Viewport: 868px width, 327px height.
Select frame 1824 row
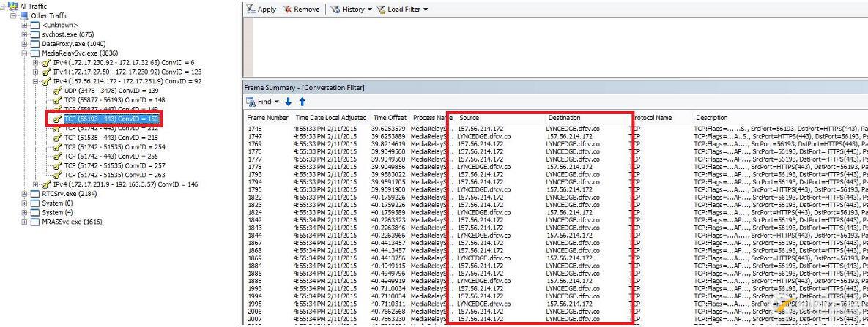click(x=557, y=212)
